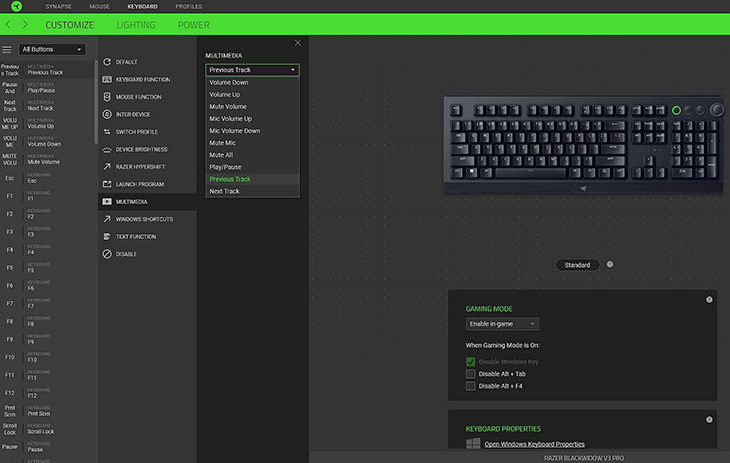Open the Profiles top tab
The height and width of the screenshot is (463, 730).
coord(189,7)
